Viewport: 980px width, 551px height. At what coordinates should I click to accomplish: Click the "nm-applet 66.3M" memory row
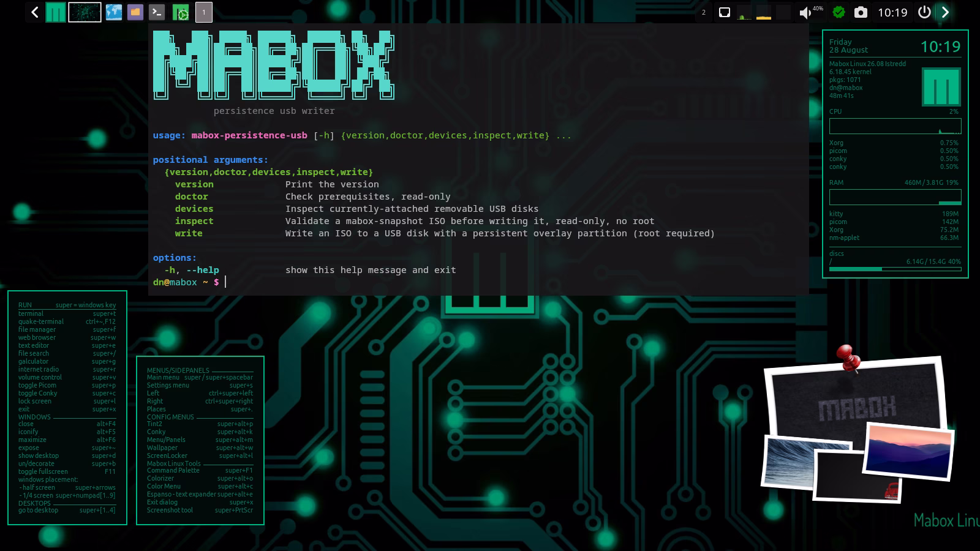coord(894,238)
